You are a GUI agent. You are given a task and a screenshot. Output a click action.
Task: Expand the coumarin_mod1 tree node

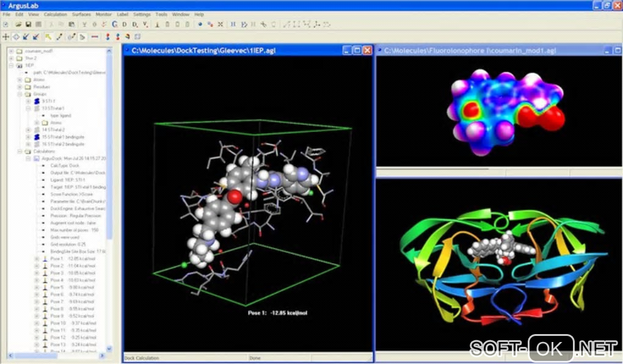[11, 51]
